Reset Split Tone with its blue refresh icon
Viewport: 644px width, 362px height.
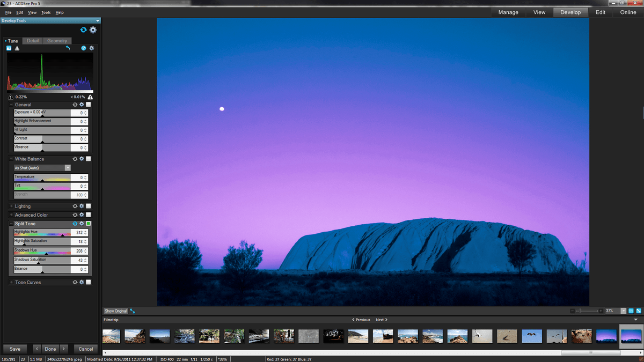click(x=75, y=224)
